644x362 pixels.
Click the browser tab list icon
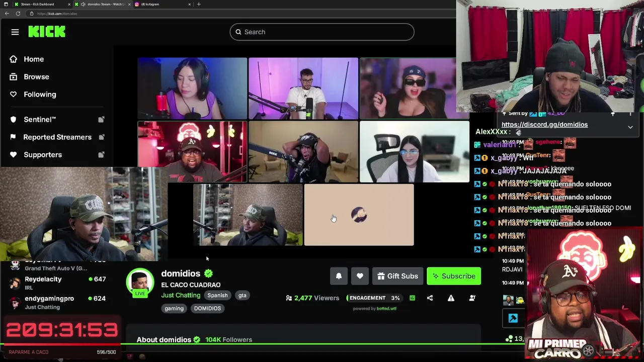[x=6, y=4]
